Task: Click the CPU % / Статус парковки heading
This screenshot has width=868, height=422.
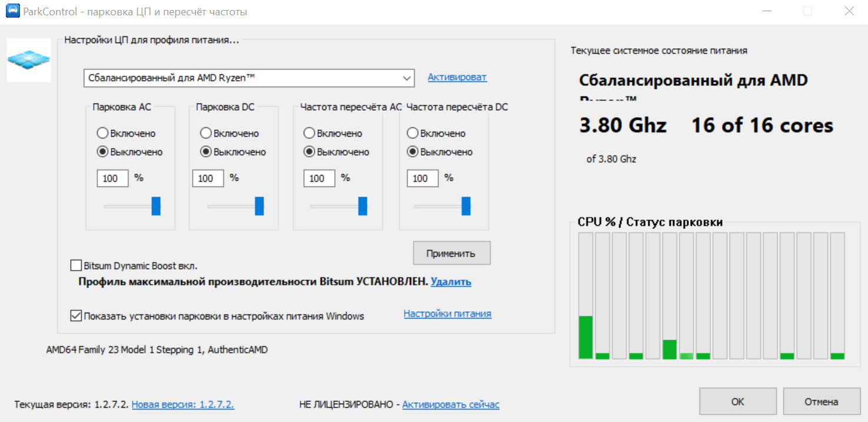Action: coord(650,222)
